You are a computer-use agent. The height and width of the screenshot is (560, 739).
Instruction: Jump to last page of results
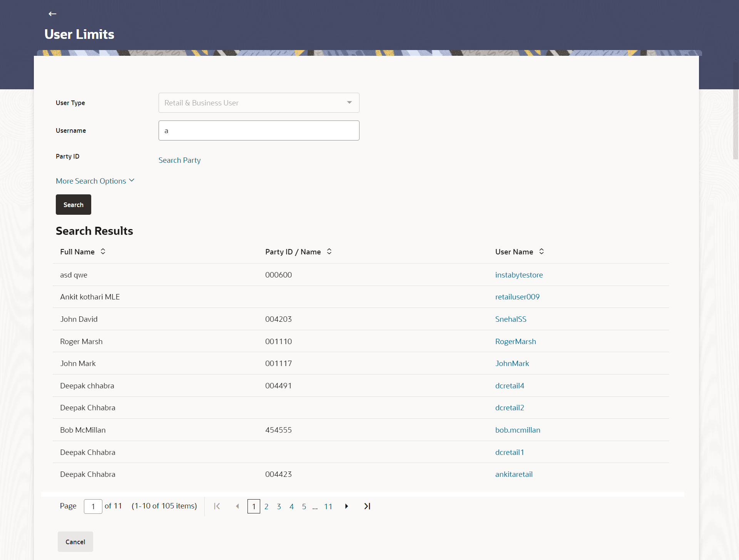pos(367,506)
